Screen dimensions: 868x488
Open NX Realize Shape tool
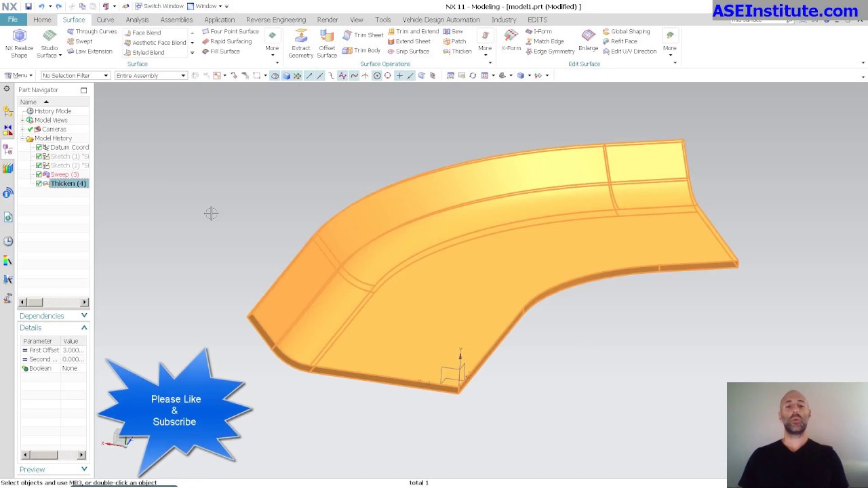(19, 43)
